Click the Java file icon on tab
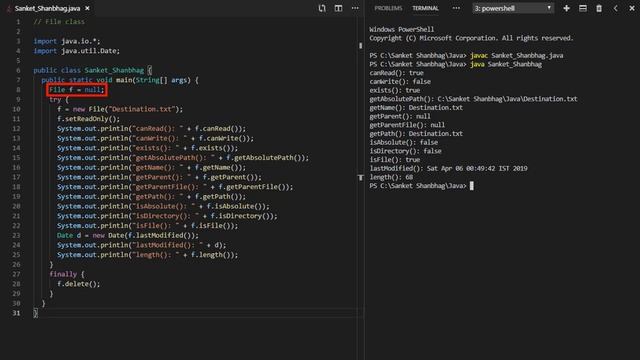Image resolution: width=640 pixels, height=360 pixels. coord(9,8)
